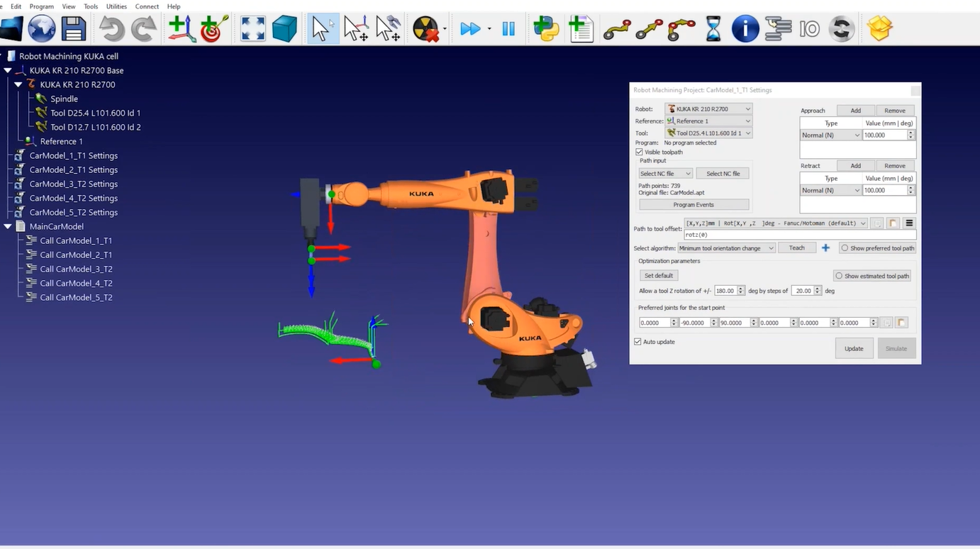
Task: Select the Add Reference Frame tool
Action: (x=180, y=28)
